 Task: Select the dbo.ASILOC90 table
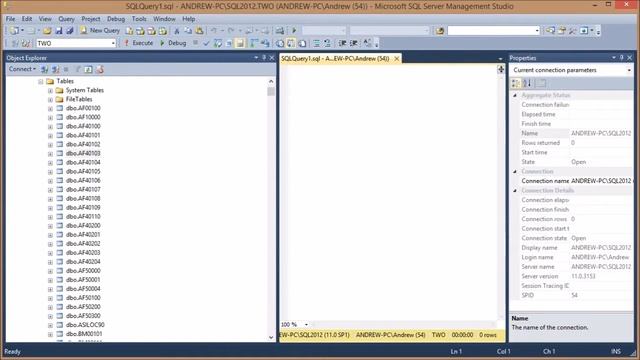click(85, 325)
